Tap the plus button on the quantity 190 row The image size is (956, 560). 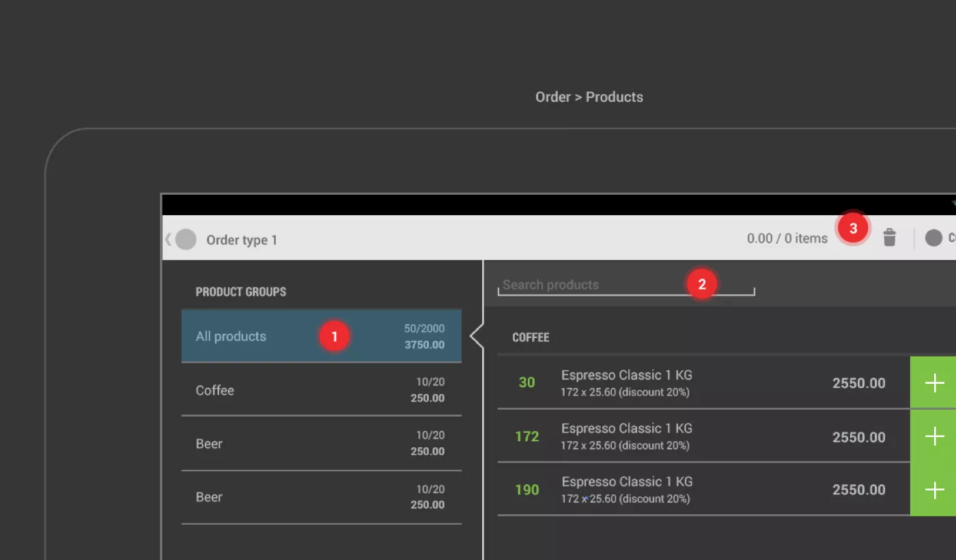tap(933, 490)
